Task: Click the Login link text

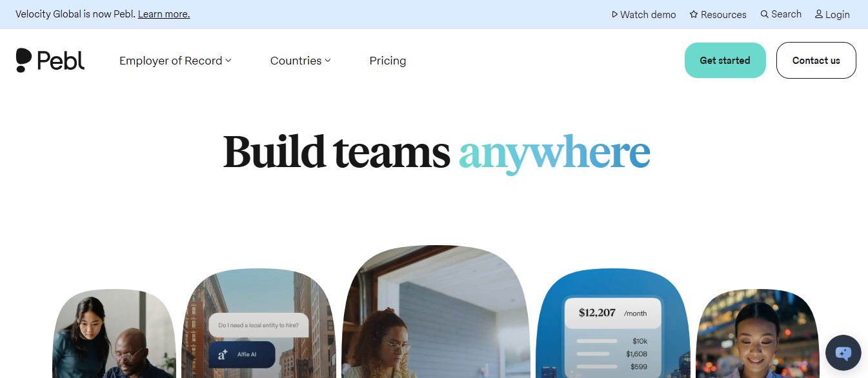Action: (x=837, y=14)
